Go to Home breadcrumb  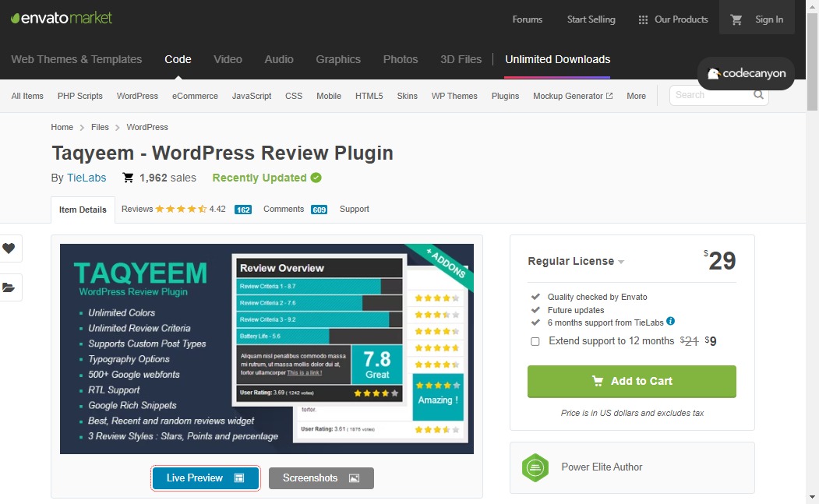click(62, 128)
